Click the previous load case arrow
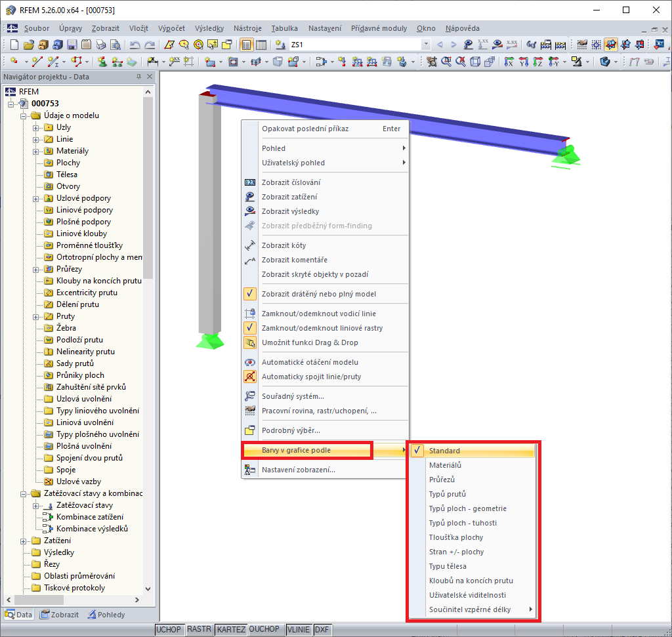This screenshot has width=672, height=637. coord(440,45)
